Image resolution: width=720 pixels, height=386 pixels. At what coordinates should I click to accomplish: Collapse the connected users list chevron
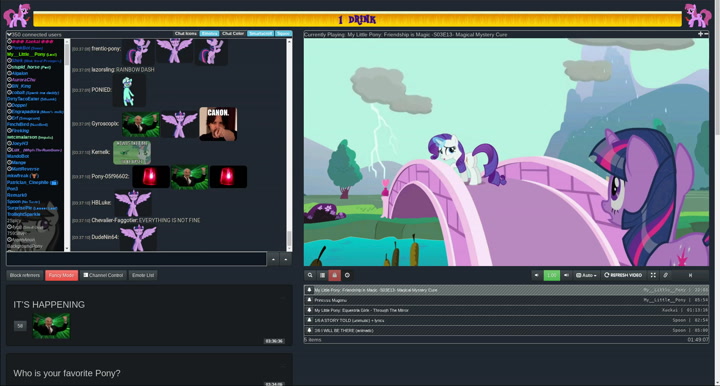[9, 34]
